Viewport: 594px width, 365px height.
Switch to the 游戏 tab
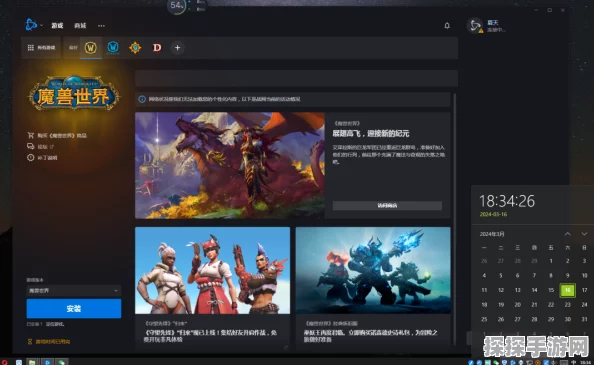pyautogui.click(x=57, y=25)
